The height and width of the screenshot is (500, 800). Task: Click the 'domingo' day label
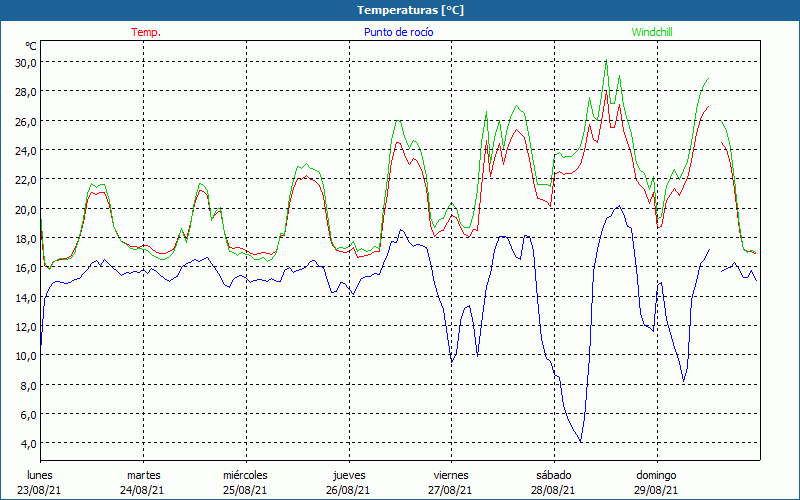click(x=656, y=475)
